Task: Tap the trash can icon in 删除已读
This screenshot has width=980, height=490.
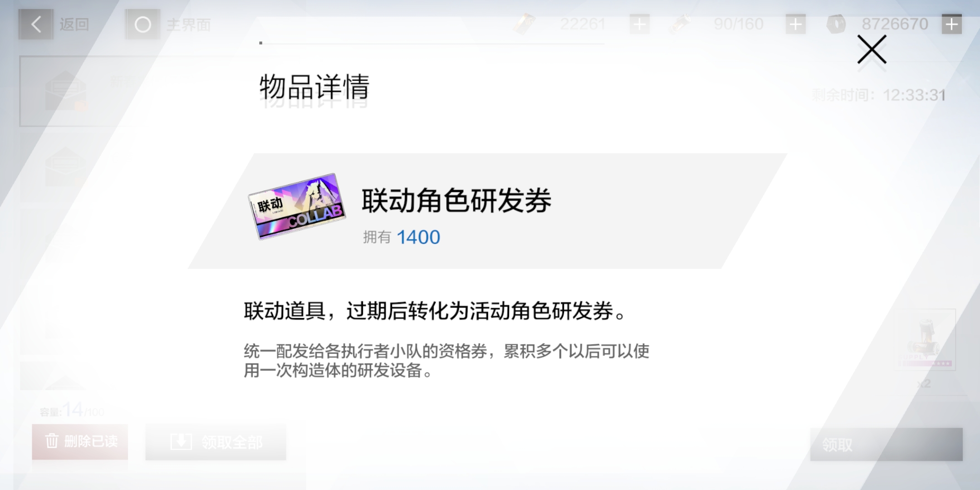Action: pos(51,441)
